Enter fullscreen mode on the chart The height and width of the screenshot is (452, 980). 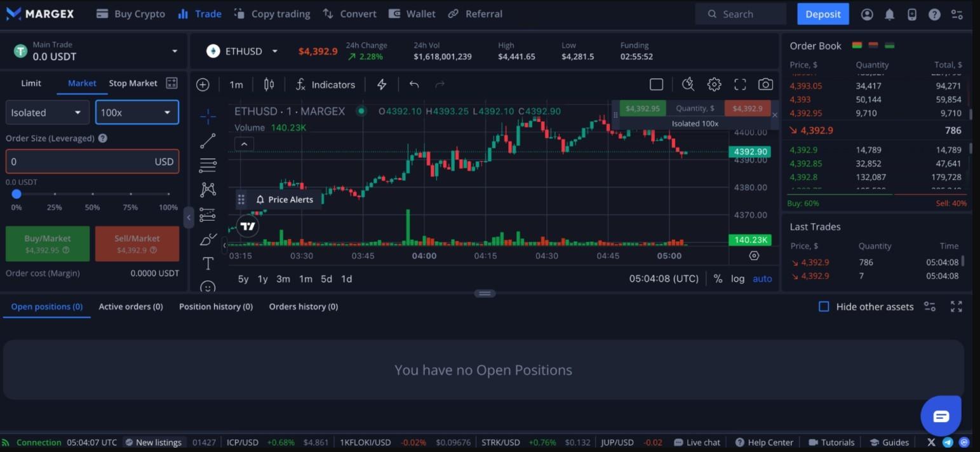(740, 84)
